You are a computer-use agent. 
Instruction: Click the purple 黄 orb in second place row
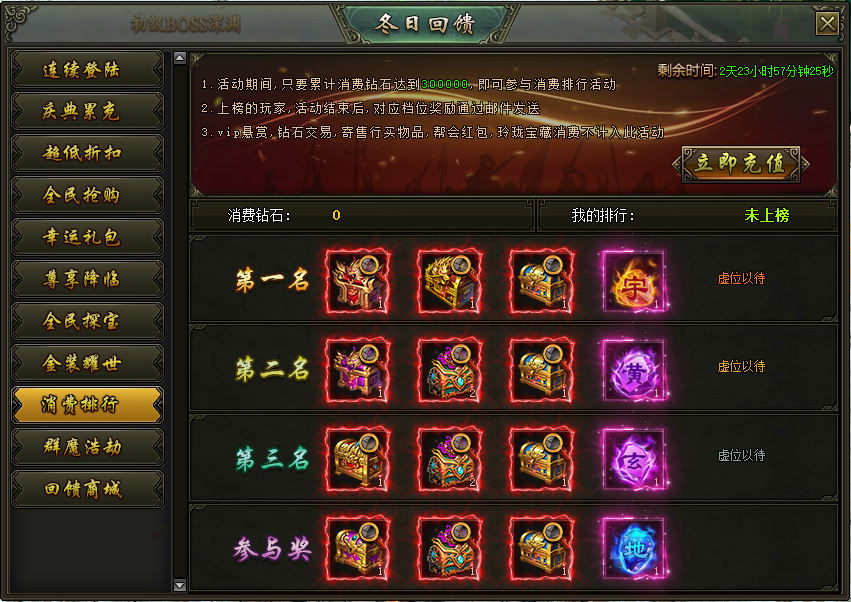coord(634,370)
